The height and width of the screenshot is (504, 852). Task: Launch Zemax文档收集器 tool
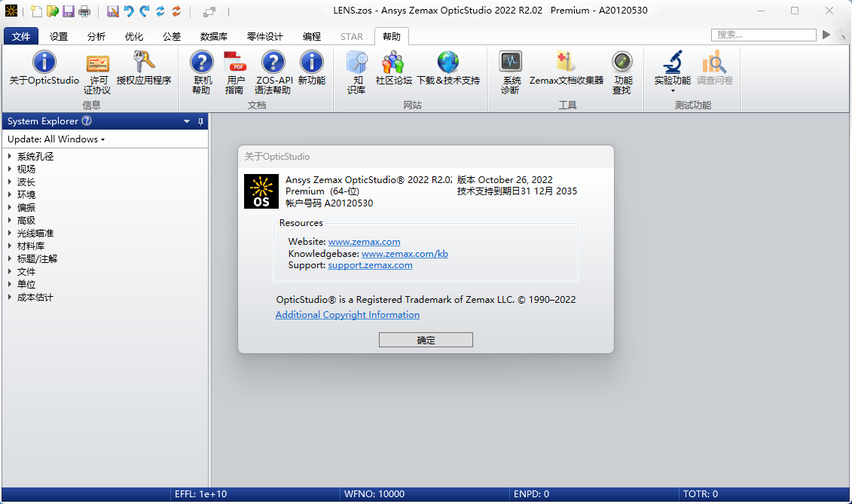pyautogui.click(x=566, y=68)
